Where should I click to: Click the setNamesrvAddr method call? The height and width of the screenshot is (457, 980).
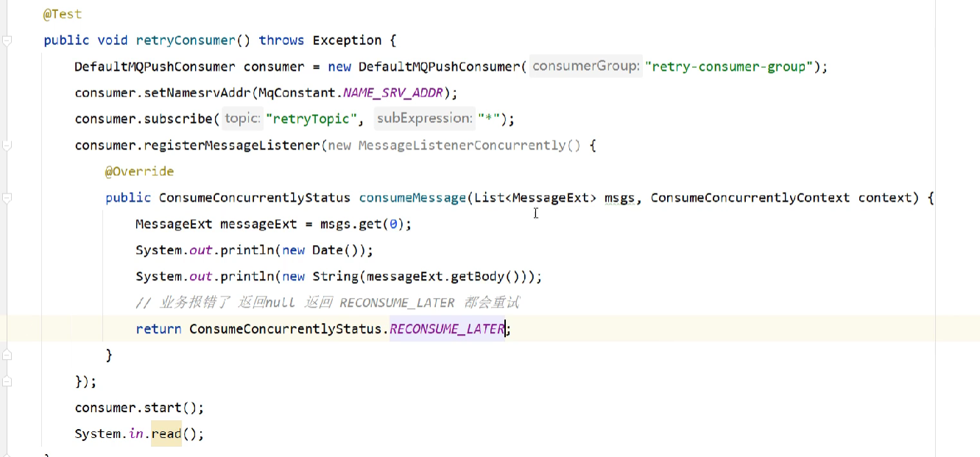pos(197,93)
